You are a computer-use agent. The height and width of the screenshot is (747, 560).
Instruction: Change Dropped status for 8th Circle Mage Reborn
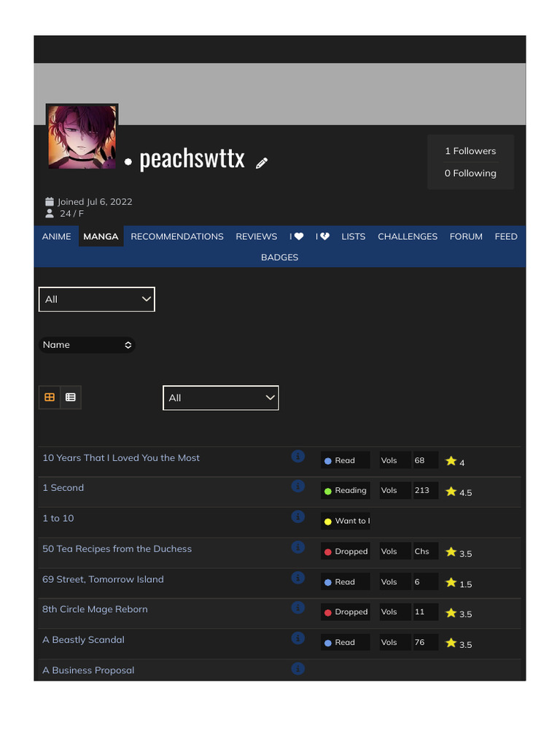tap(345, 612)
